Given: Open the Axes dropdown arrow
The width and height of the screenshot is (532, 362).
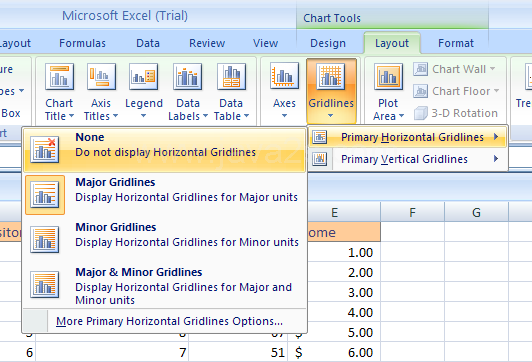Looking at the screenshot, I should point(284,116).
